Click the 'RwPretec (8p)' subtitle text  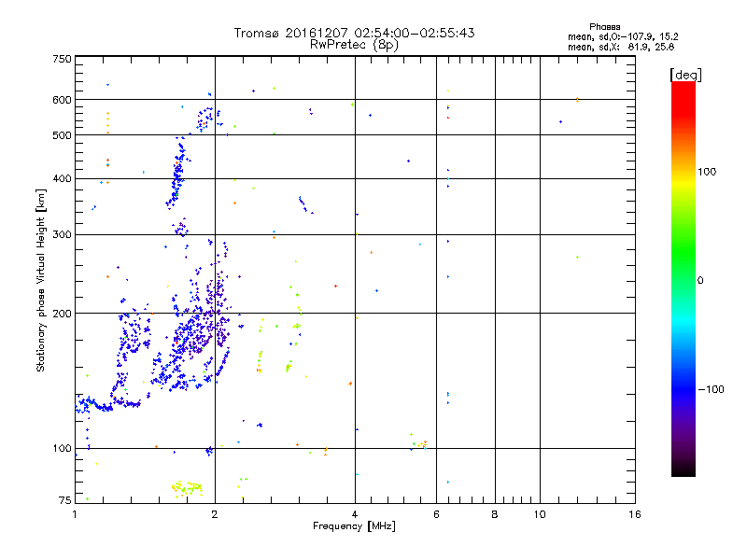point(354,45)
